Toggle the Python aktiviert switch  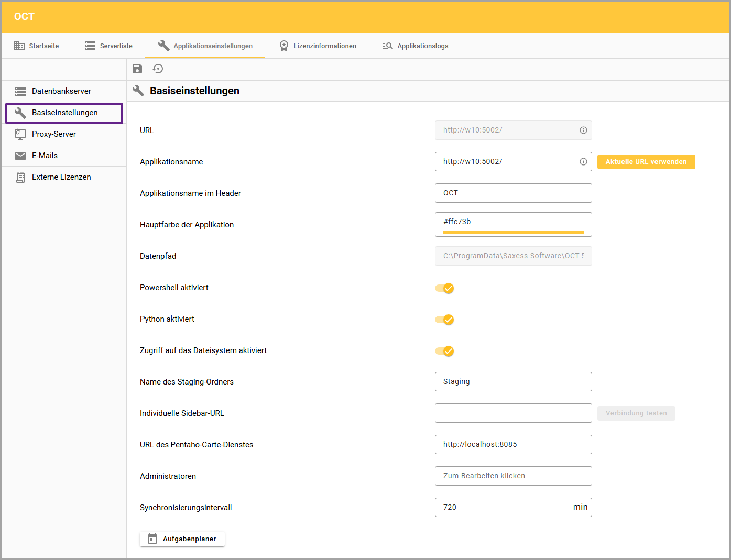(444, 320)
